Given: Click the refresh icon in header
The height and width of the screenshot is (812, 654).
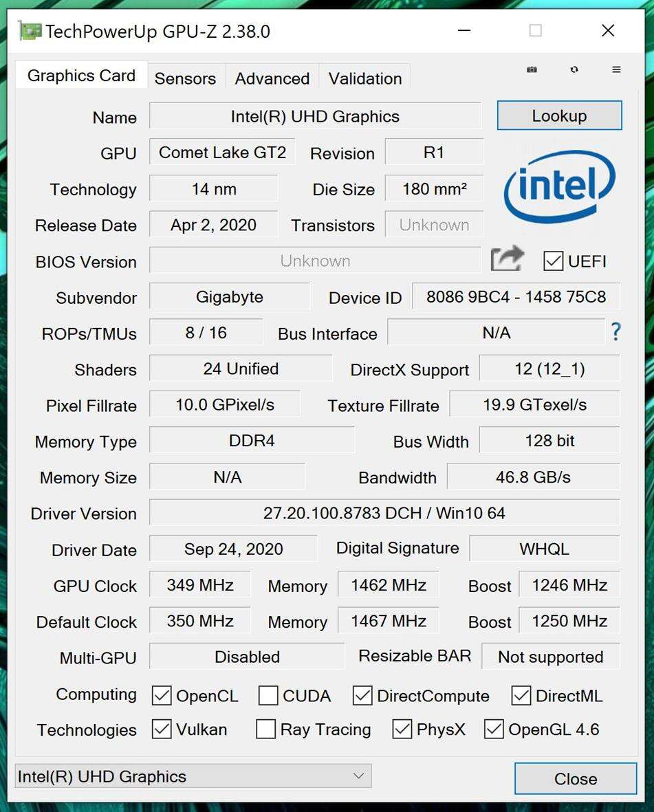Looking at the screenshot, I should point(574,69).
